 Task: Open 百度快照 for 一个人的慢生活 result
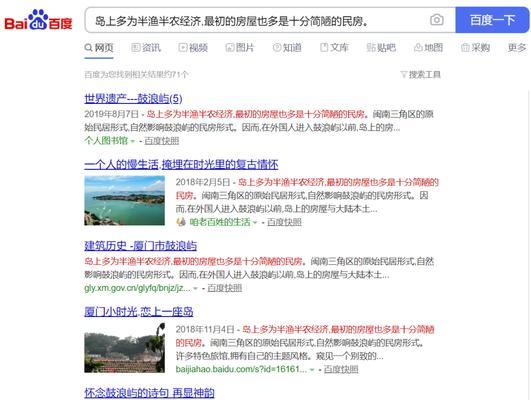pos(284,222)
